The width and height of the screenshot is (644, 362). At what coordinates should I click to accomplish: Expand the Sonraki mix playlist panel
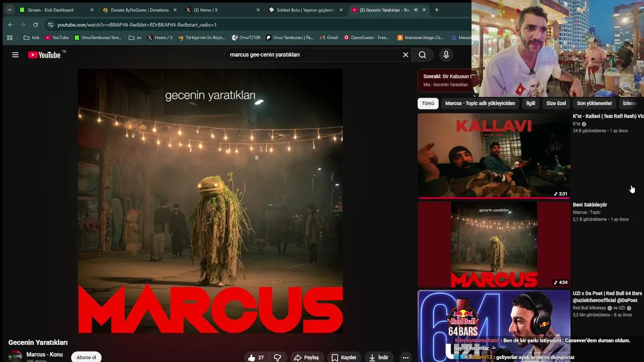[445, 80]
